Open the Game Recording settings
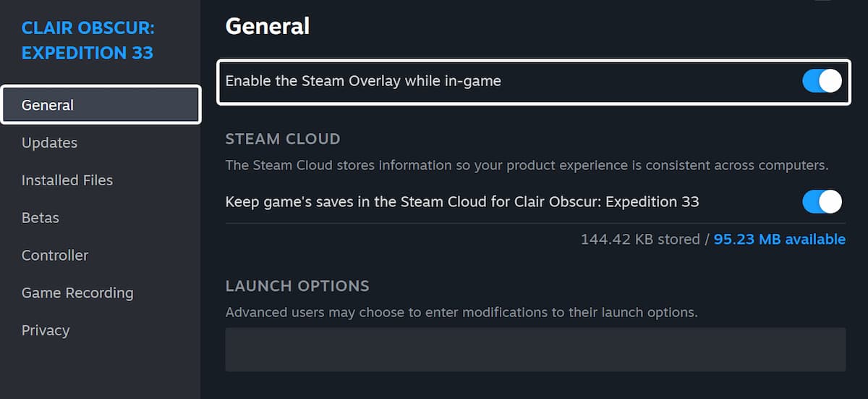The image size is (868, 399). click(x=77, y=293)
